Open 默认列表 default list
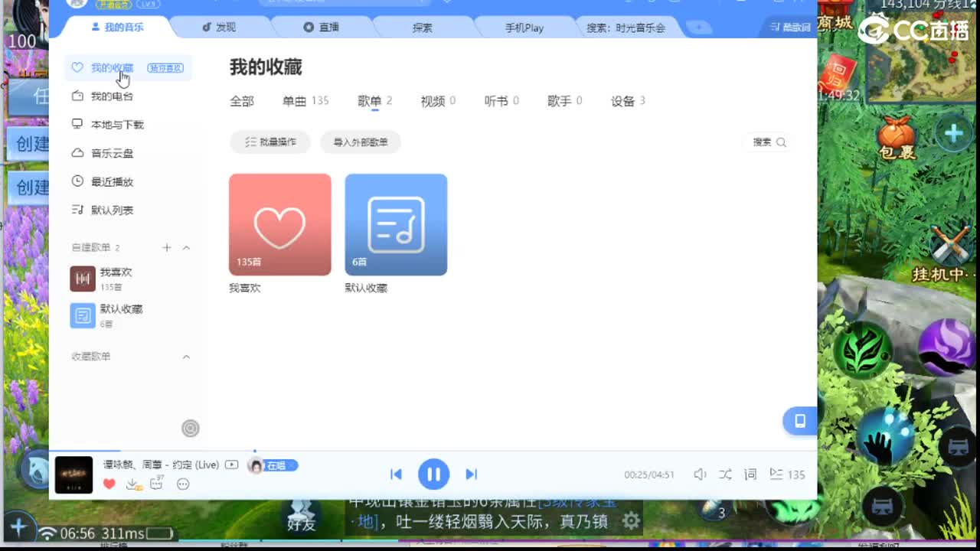The height and width of the screenshot is (551, 980). point(112,210)
